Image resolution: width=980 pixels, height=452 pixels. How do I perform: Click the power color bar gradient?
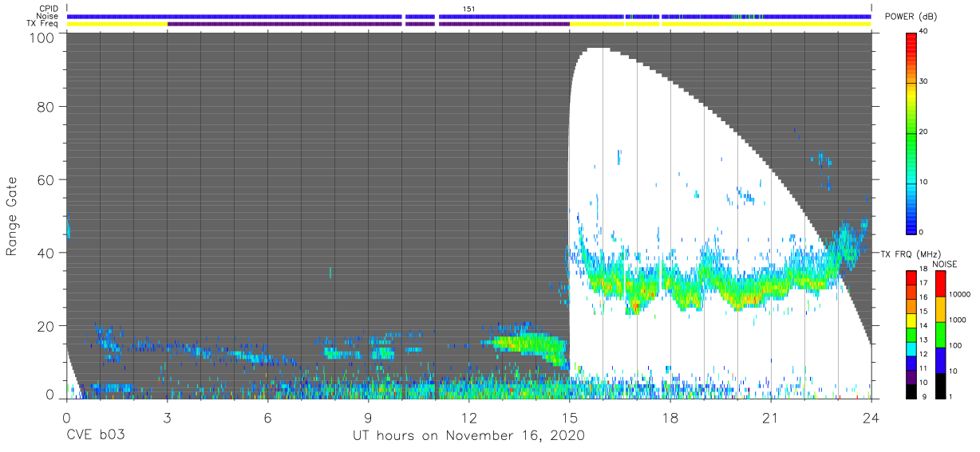pyautogui.click(x=911, y=132)
